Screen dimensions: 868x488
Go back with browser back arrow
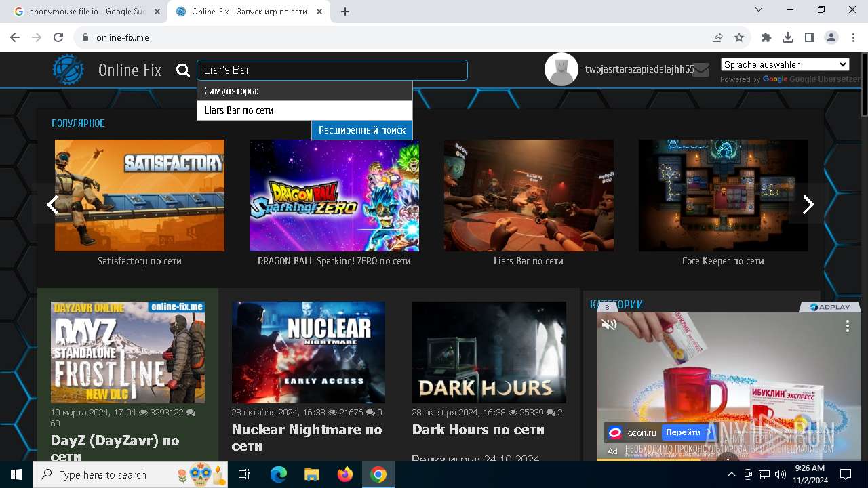click(x=15, y=38)
